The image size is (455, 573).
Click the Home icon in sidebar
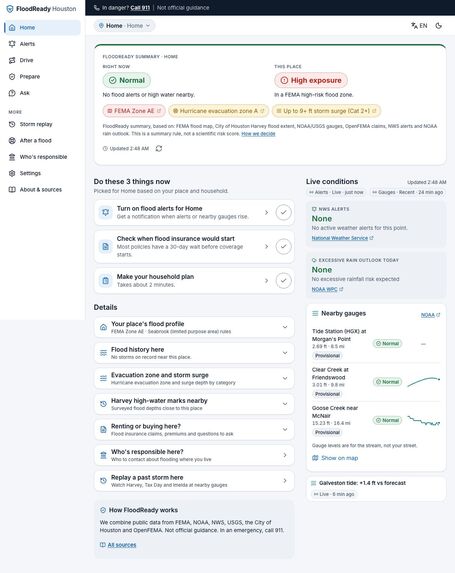pyautogui.click(x=12, y=27)
